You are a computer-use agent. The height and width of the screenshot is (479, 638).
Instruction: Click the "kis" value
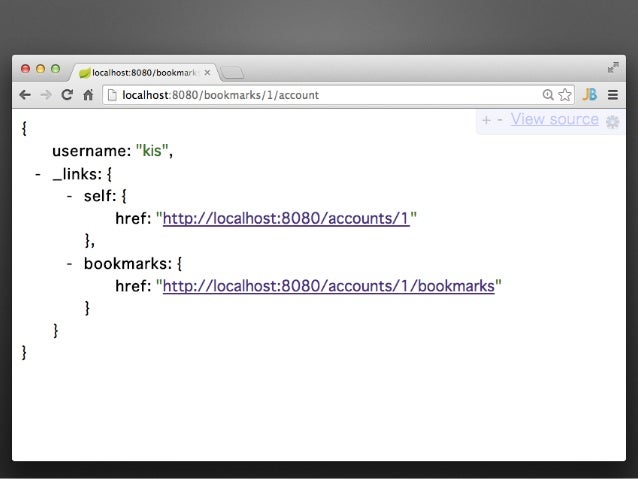[x=152, y=151]
